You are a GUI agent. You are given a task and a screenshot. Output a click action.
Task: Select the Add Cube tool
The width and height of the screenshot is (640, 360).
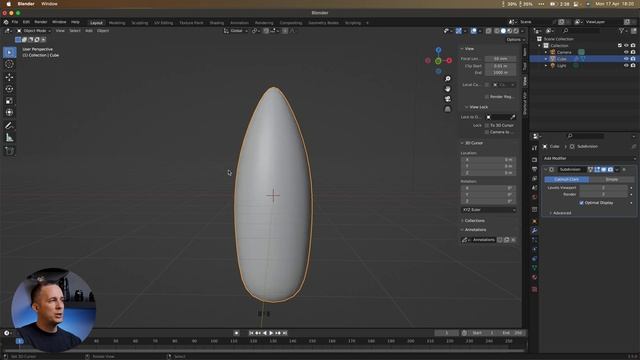(x=9, y=151)
